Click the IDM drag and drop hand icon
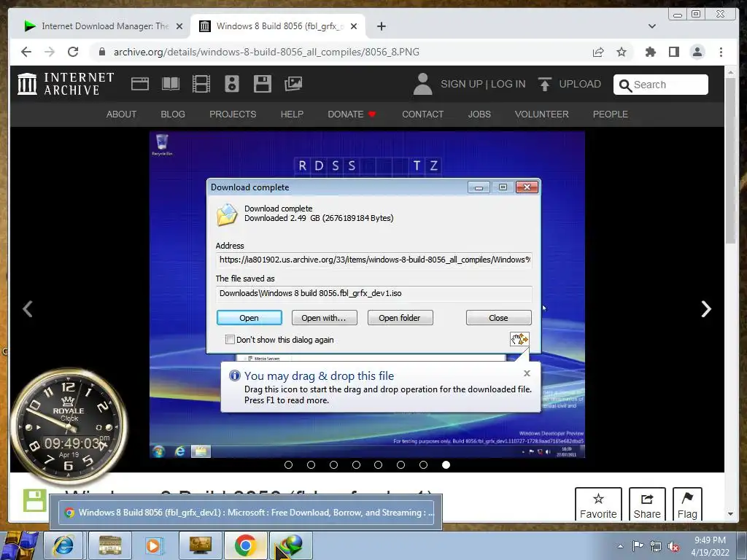 tap(519, 339)
